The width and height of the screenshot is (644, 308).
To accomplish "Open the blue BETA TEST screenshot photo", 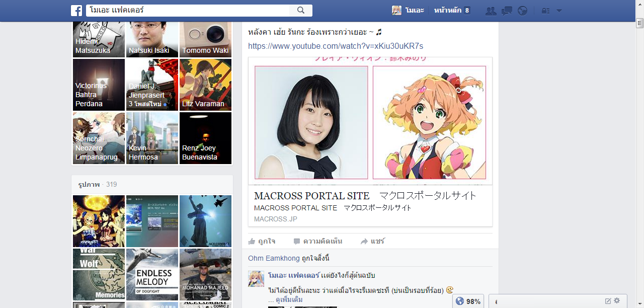I will tap(152, 221).
